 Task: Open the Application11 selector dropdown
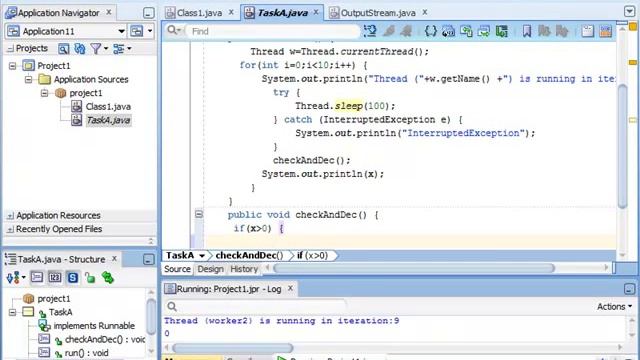(x=121, y=31)
